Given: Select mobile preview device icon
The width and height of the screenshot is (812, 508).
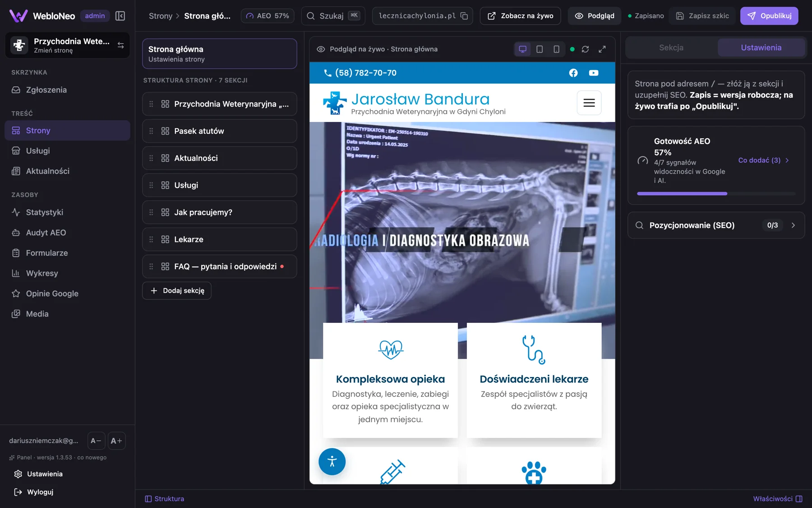Looking at the screenshot, I should coord(556,49).
